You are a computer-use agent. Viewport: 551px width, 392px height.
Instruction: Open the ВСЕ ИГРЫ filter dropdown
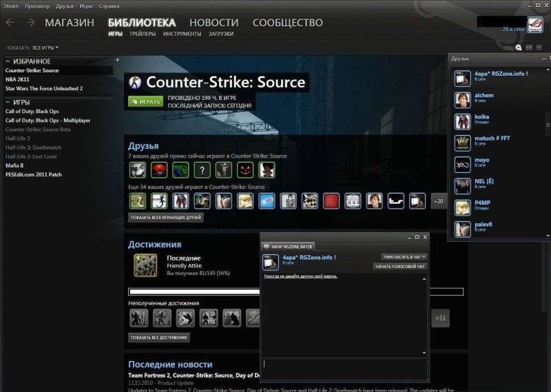(x=45, y=48)
